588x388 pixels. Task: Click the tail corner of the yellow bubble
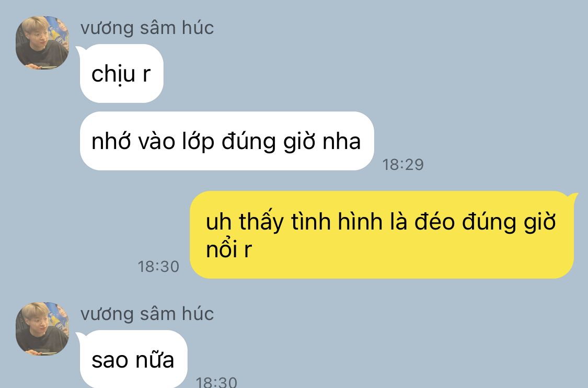pos(573,196)
